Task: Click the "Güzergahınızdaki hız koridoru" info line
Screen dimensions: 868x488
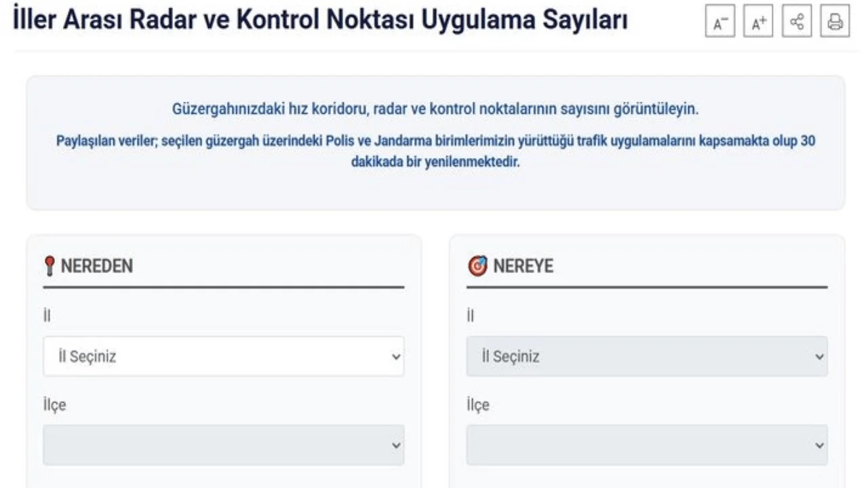Action: (x=435, y=109)
